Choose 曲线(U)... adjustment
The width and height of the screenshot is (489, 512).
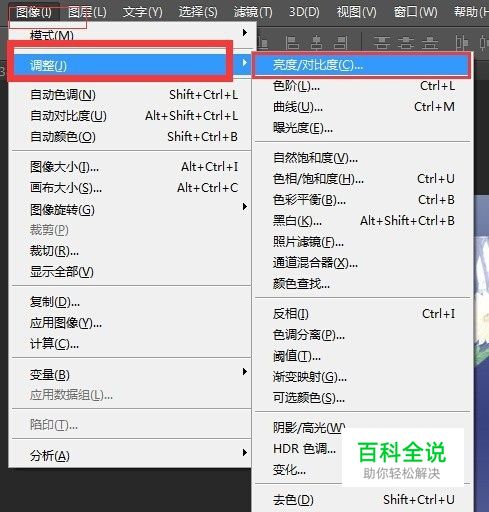(x=362, y=107)
